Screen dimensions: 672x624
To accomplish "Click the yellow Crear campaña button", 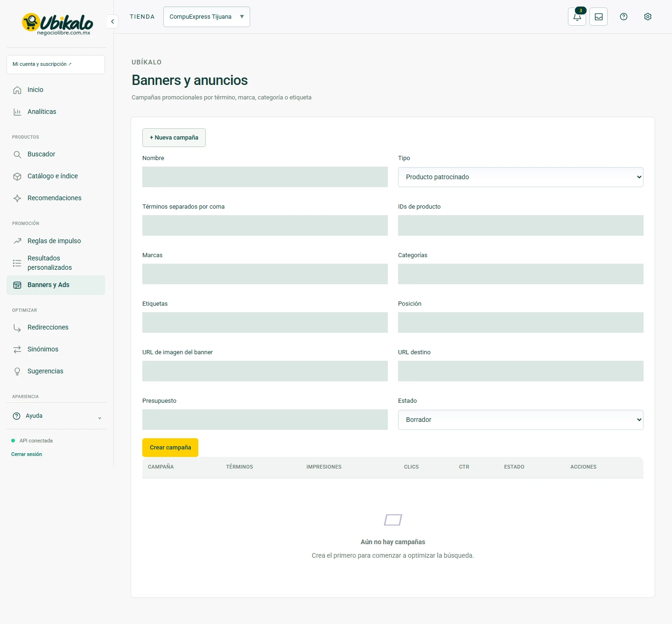I will pyautogui.click(x=170, y=448).
